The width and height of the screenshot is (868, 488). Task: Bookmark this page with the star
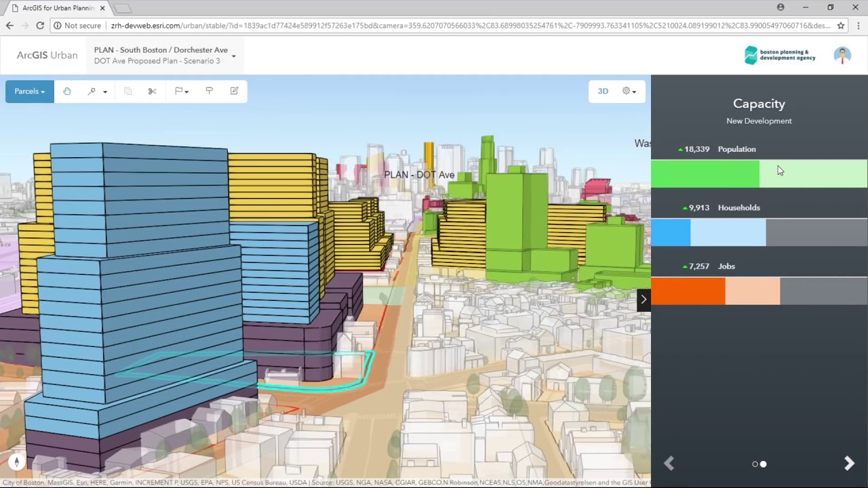pyautogui.click(x=841, y=26)
